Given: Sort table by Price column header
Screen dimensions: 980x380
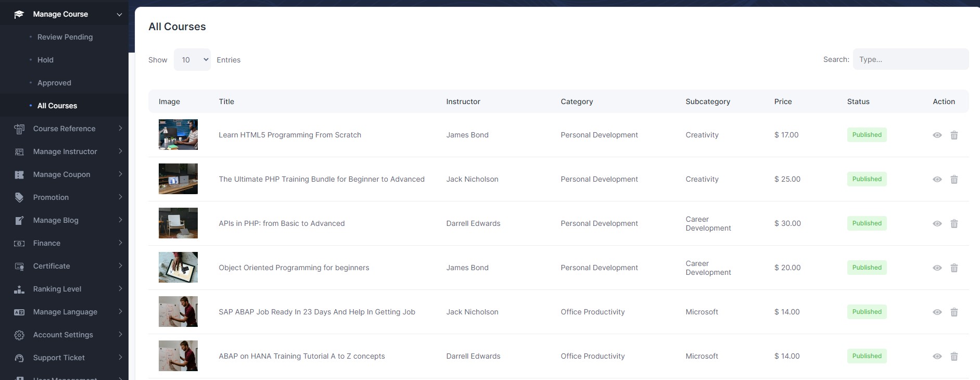Looking at the screenshot, I should (x=783, y=102).
